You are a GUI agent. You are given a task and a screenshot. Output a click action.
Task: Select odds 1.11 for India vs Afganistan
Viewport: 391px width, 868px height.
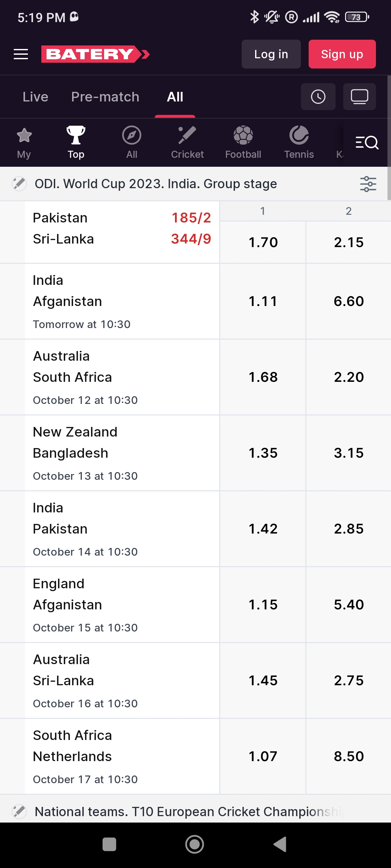point(263,301)
